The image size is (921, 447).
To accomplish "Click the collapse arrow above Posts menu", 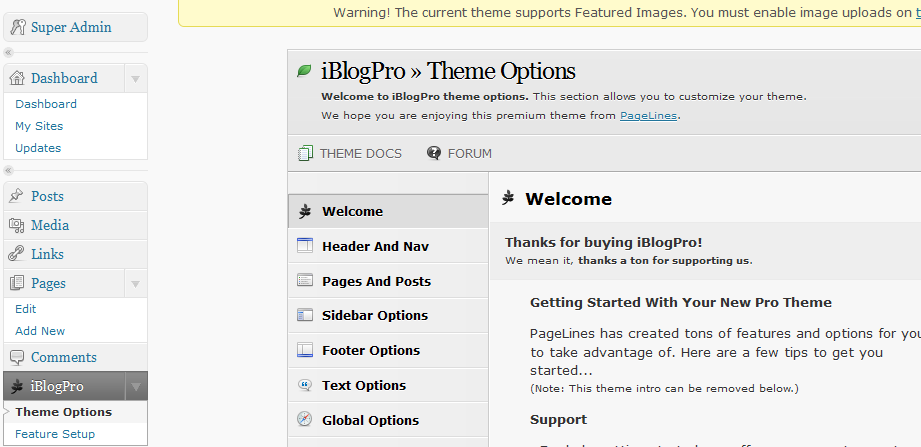I will coord(8,170).
